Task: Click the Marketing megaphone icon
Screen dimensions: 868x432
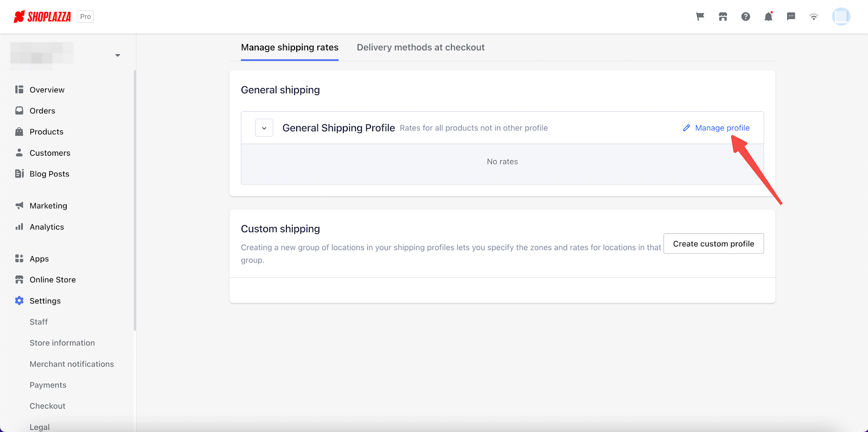Action: (x=20, y=206)
